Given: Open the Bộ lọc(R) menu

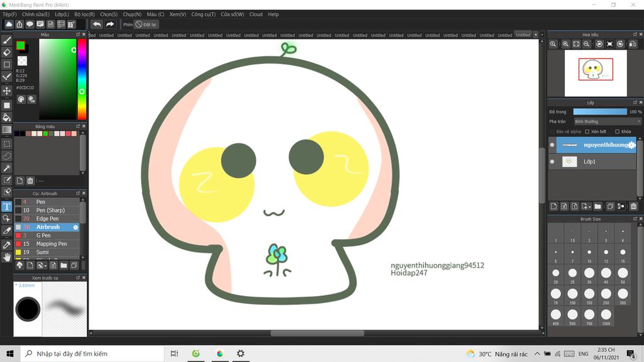Looking at the screenshot, I should tap(85, 14).
